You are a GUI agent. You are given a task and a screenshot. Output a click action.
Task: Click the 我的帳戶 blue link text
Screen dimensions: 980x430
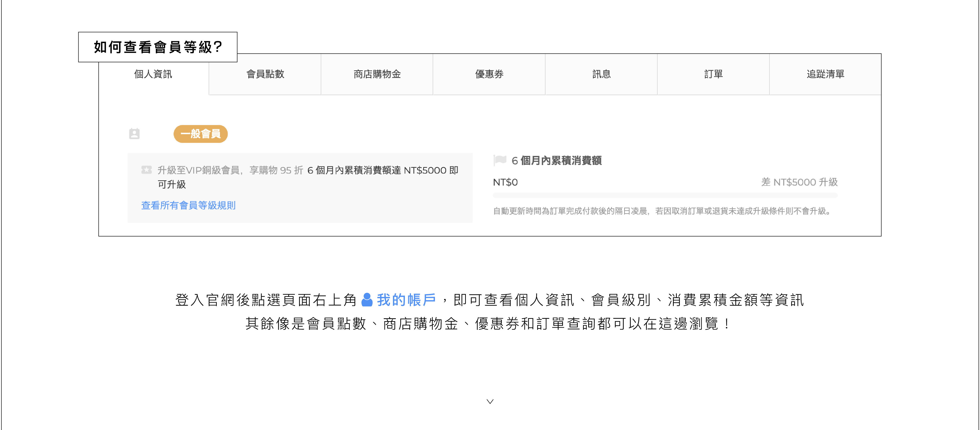tap(406, 300)
